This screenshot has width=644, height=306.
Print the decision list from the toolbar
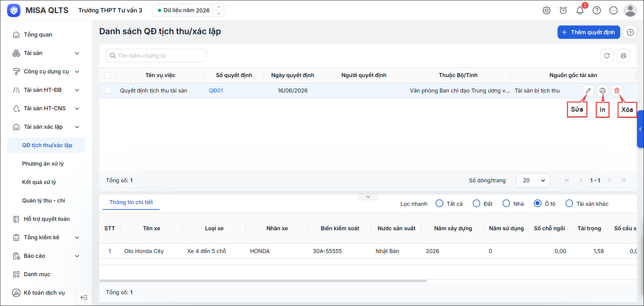tap(624, 56)
